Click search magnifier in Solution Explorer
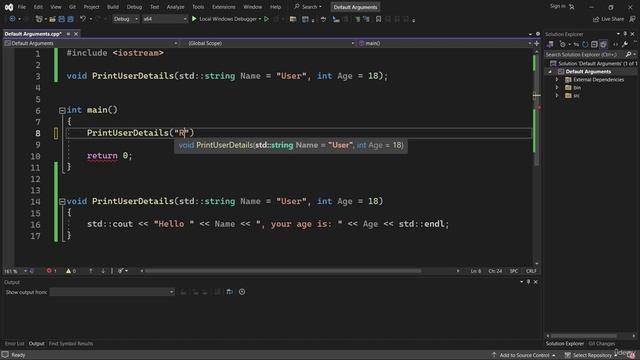The width and height of the screenshot is (640, 360). [x=628, y=54]
